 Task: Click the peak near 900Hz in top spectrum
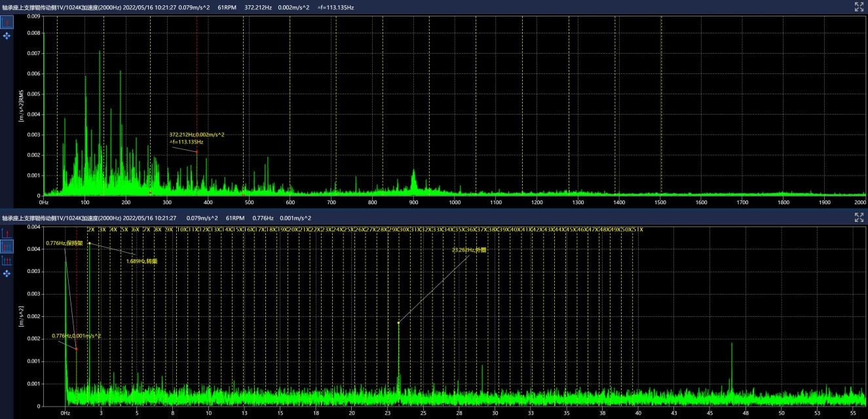coord(413,172)
